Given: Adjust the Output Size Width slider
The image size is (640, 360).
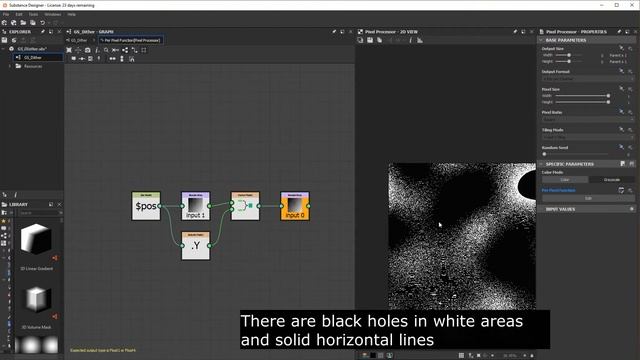Looking at the screenshot, I should [x=569, y=55].
